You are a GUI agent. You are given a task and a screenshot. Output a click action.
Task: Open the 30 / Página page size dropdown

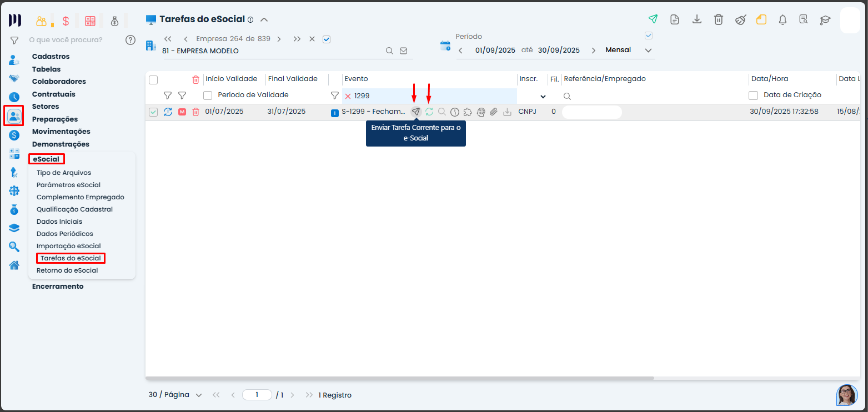(175, 395)
